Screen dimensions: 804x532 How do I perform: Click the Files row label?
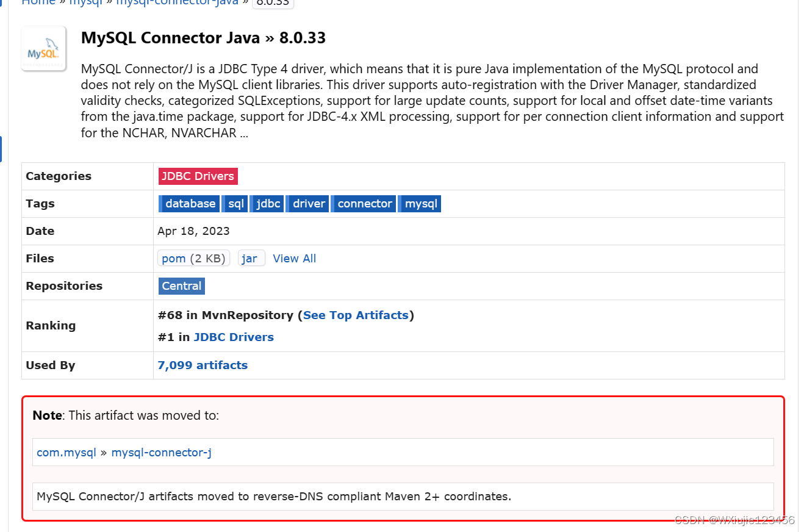[x=40, y=259]
